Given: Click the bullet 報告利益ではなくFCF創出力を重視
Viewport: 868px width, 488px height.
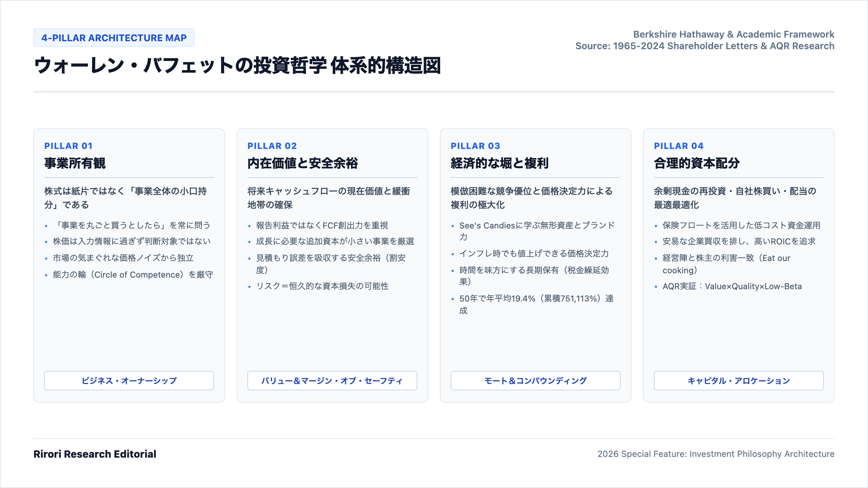Looking at the screenshot, I should click(322, 226).
